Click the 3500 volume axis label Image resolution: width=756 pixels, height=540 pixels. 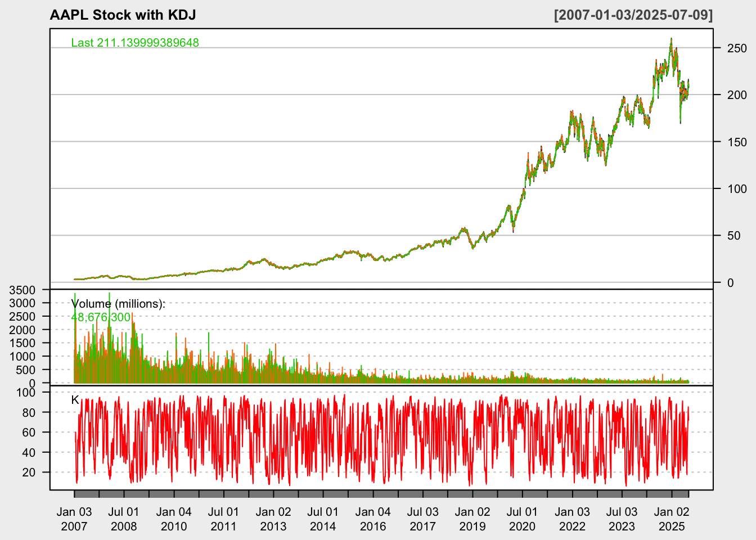pos(22,290)
